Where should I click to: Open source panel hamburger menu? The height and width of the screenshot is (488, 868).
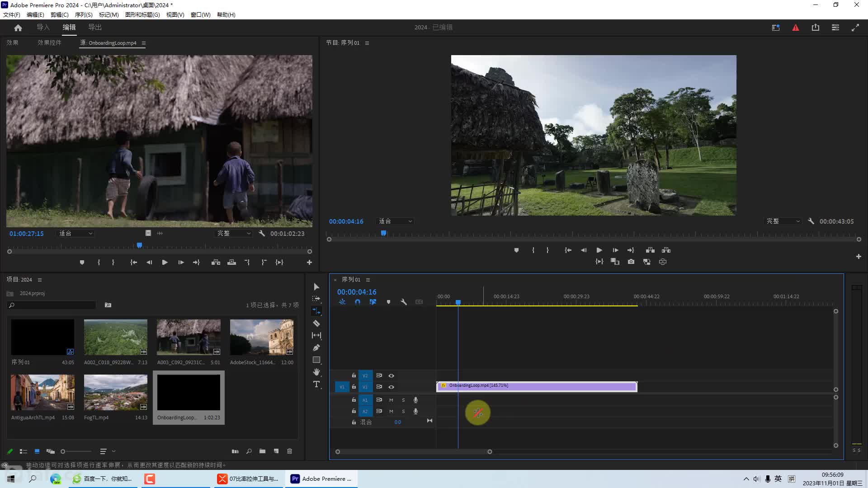tap(144, 43)
